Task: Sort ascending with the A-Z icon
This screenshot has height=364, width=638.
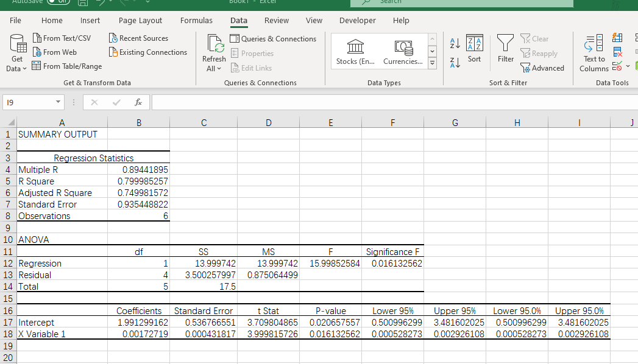Action: tap(456, 44)
